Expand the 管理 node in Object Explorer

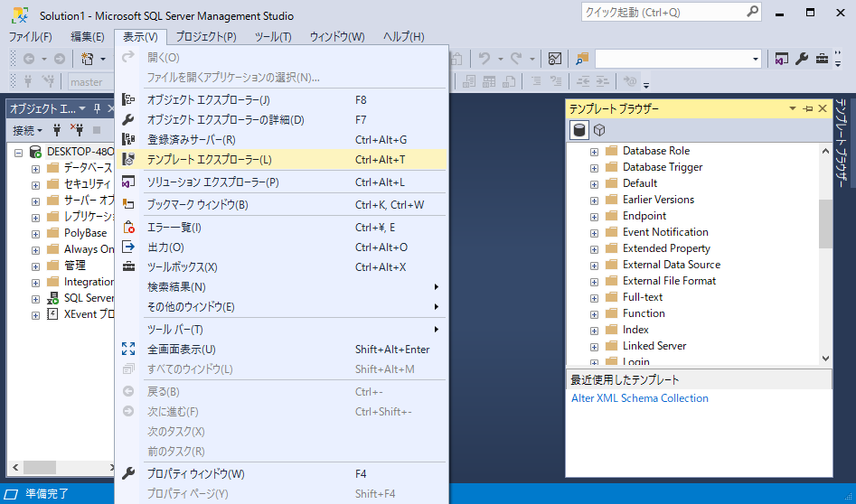[x=35, y=266]
